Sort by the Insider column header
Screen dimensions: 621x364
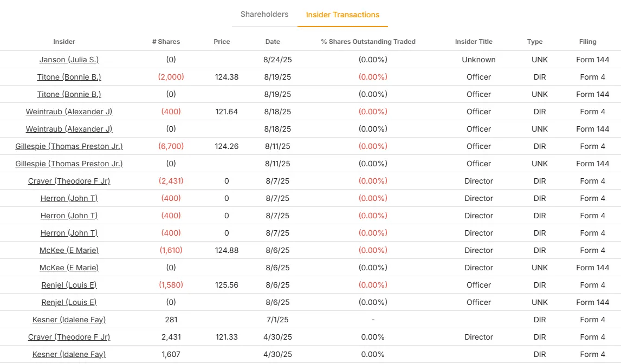[x=64, y=42]
